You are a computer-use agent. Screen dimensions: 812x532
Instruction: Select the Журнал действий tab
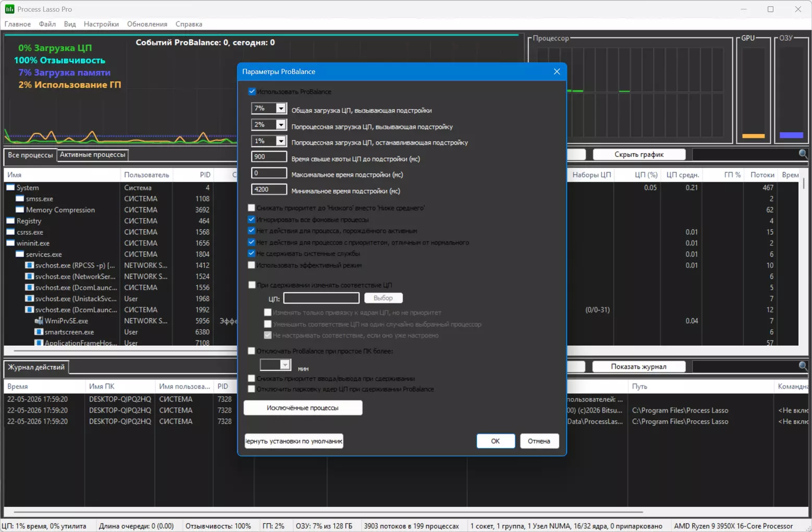36,367
